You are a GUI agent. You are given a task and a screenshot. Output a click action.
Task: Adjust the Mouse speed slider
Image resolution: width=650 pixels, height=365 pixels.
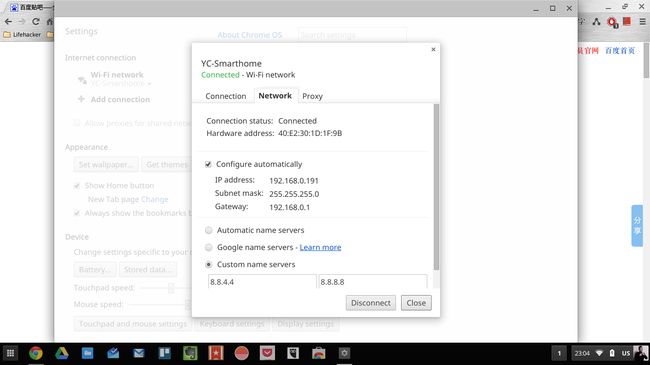coord(187,305)
